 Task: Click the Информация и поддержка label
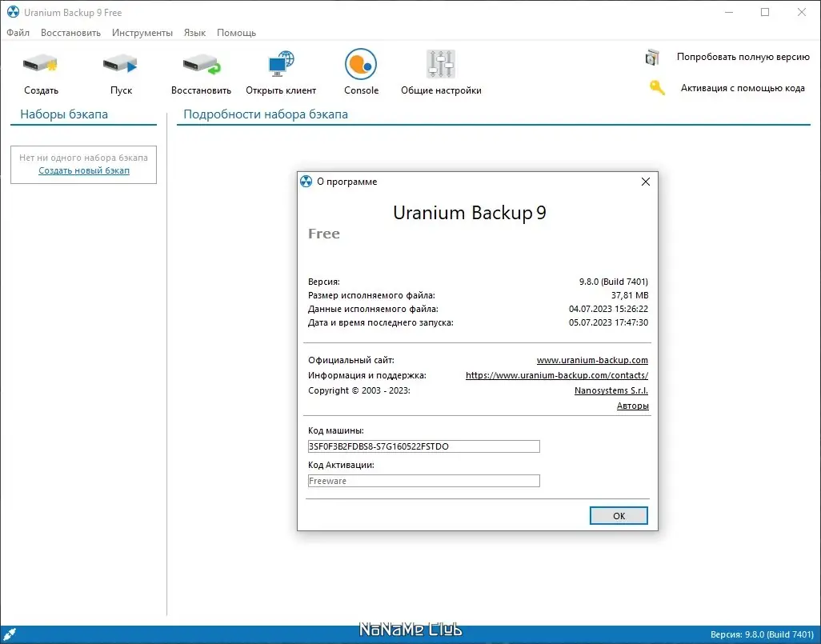pos(367,375)
